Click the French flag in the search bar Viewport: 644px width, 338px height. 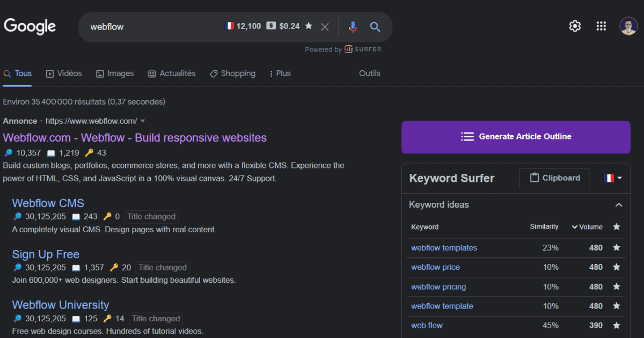pyautogui.click(x=230, y=26)
